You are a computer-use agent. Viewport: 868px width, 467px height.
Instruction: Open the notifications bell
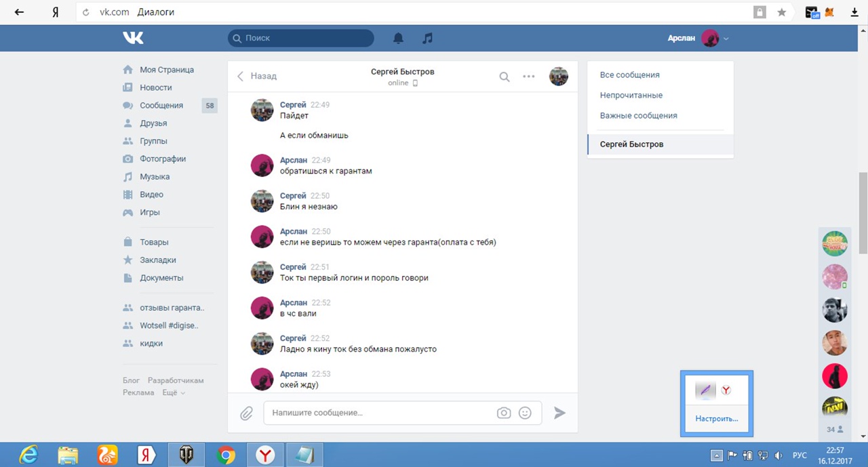pyautogui.click(x=398, y=39)
